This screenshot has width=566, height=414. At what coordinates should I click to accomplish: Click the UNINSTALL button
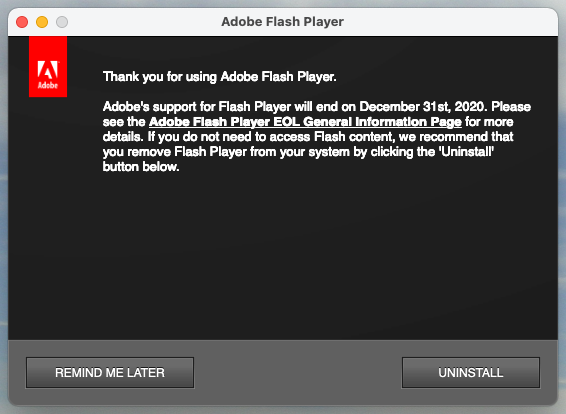point(471,372)
